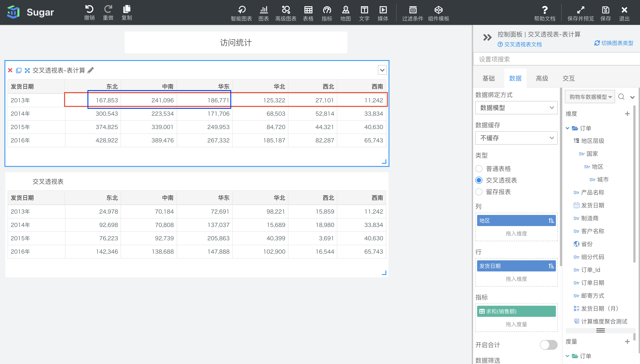Switch to 交互 tab
Image resolution: width=640 pixels, height=364 pixels.
(x=569, y=78)
